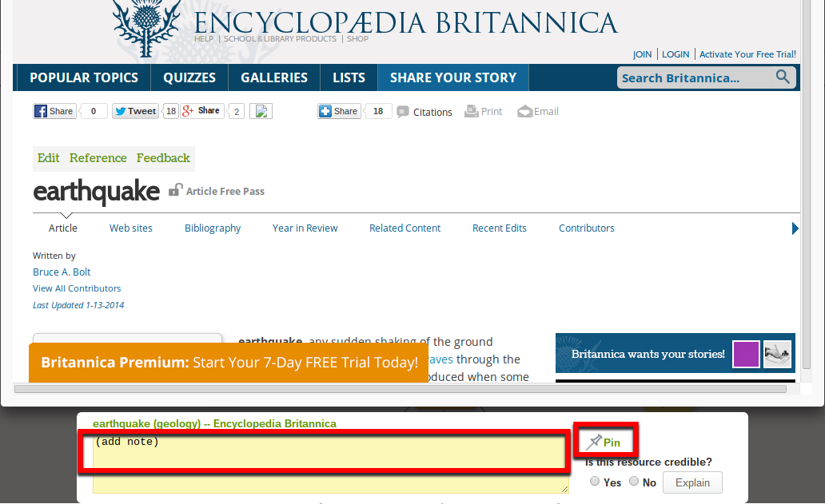Email the earthquake article
The image size is (825, 504).
pos(538,111)
